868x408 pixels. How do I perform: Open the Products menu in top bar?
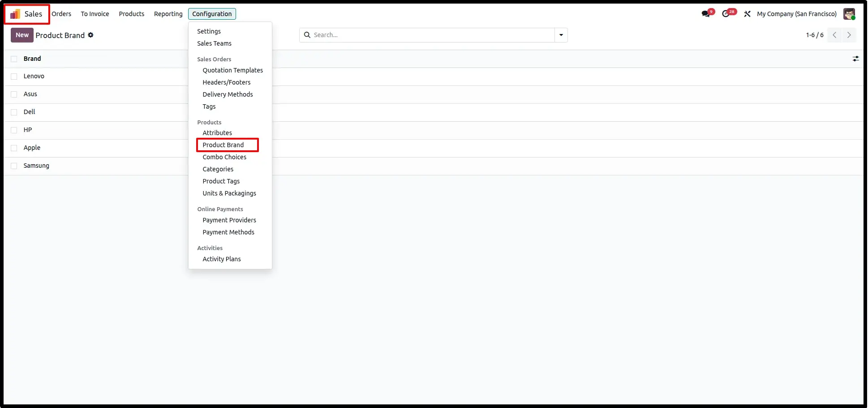[x=132, y=14]
